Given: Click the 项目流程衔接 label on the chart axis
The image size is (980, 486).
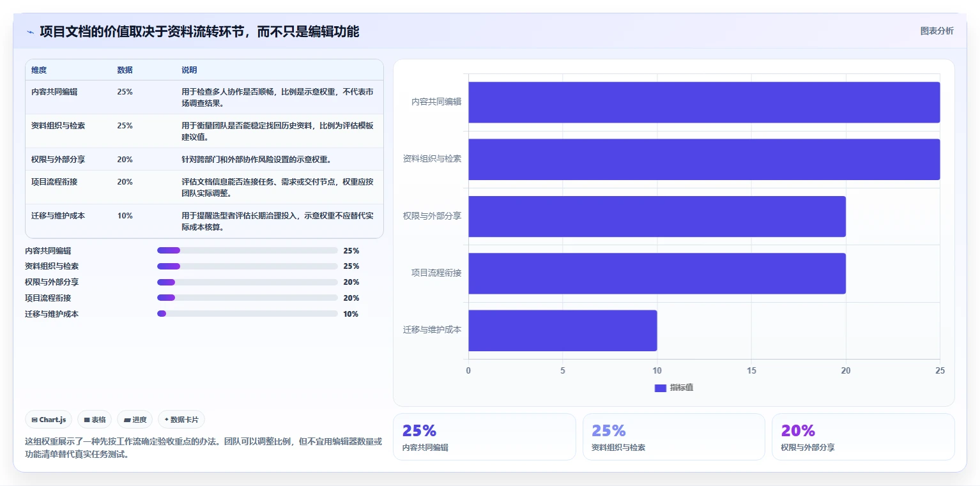Looking at the screenshot, I should tap(436, 273).
